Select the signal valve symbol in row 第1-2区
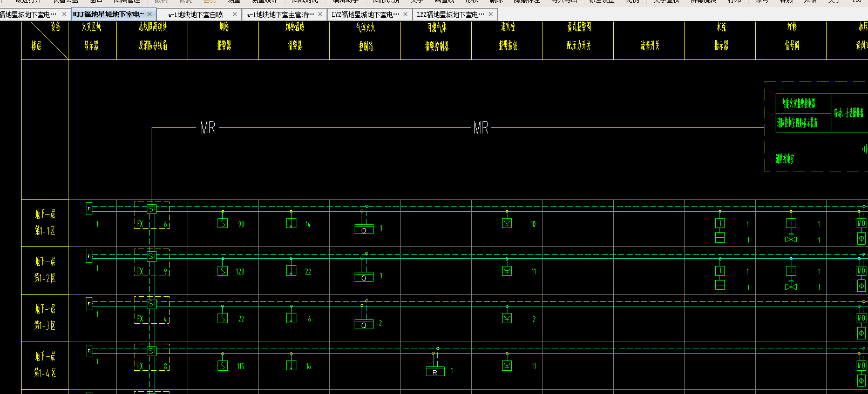The image size is (868, 394). click(x=791, y=271)
